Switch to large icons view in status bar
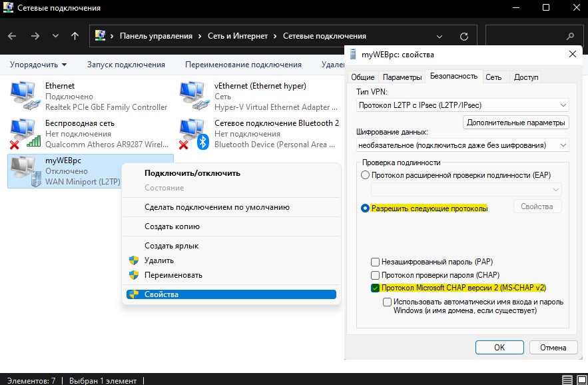 coord(582,380)
